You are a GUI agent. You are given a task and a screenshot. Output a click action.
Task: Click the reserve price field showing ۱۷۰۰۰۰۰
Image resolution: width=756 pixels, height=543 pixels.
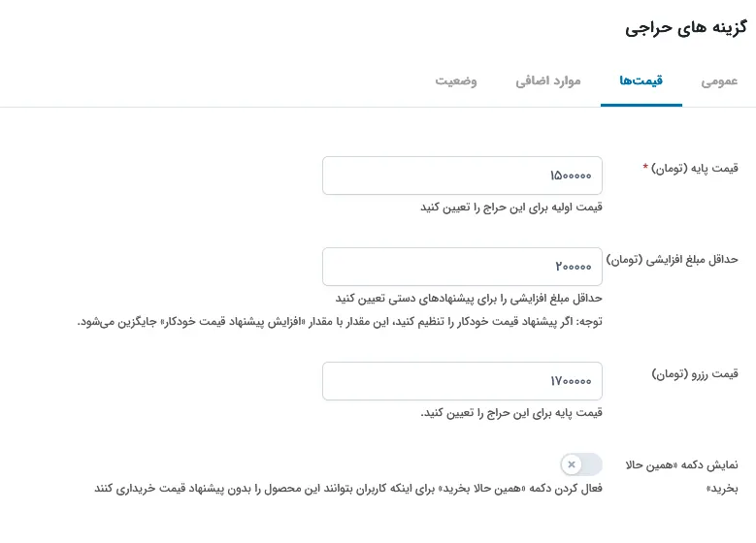(462, 381)
